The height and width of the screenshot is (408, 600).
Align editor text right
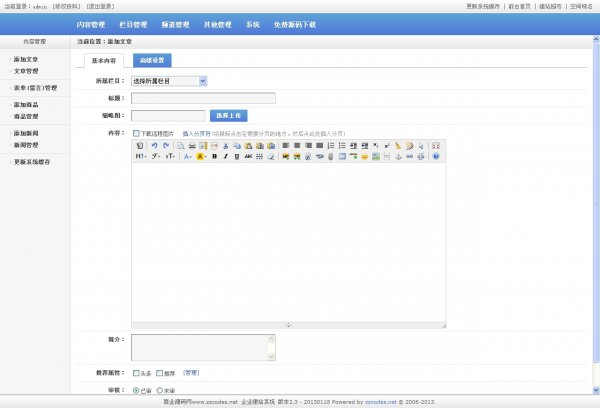click(x=308, y=145)
